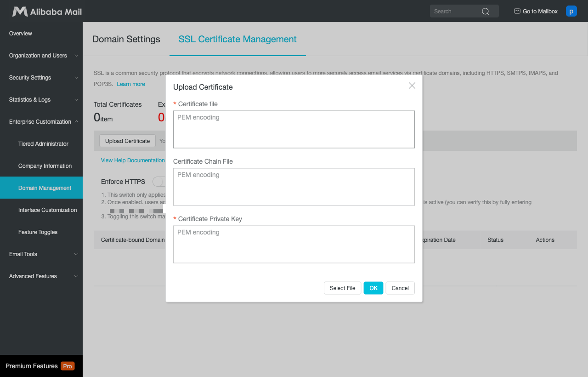Click the Pro badge on Premium Features
The width and height of the screenshot is (588, 377).
(x=68, y=366)
